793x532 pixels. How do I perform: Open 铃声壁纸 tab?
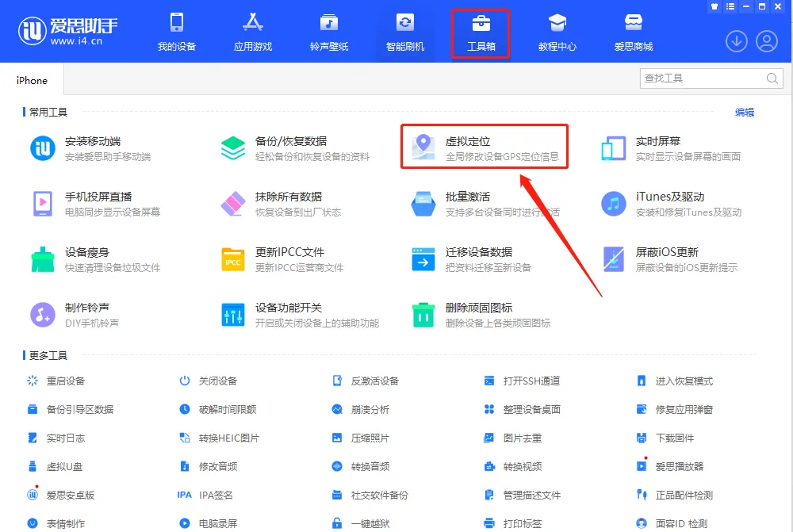pyautogui.click(x=329, y=32)
